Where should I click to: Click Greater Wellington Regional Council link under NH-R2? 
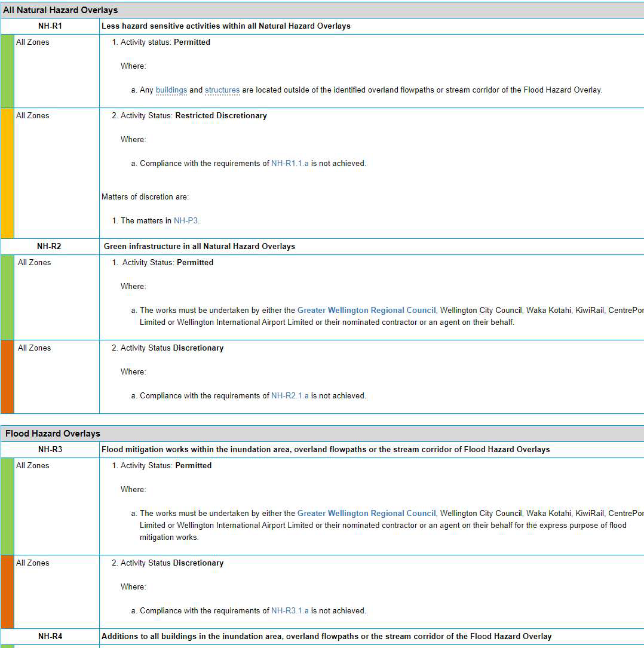[366, 311]
